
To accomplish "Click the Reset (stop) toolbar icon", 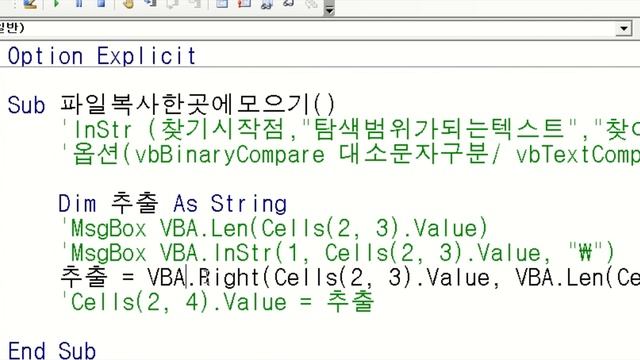I will pyautogui.click(x=101, y=3).
